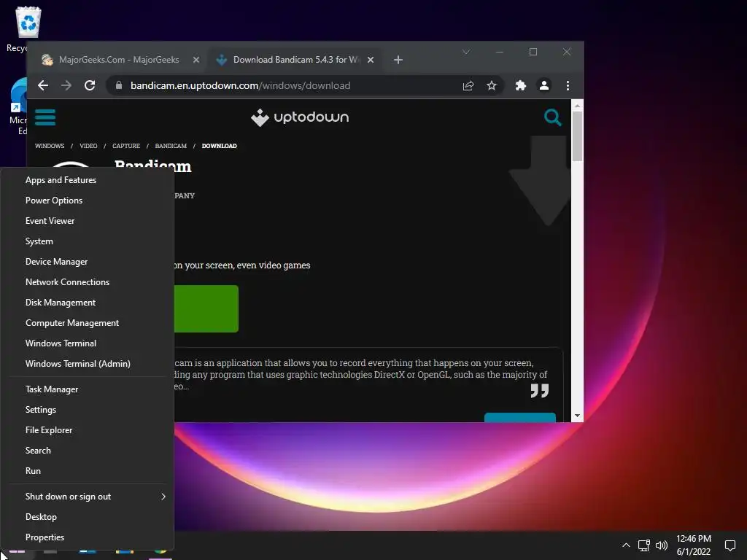
Task: Go back in the browser
Action: (x=43, y=86)
